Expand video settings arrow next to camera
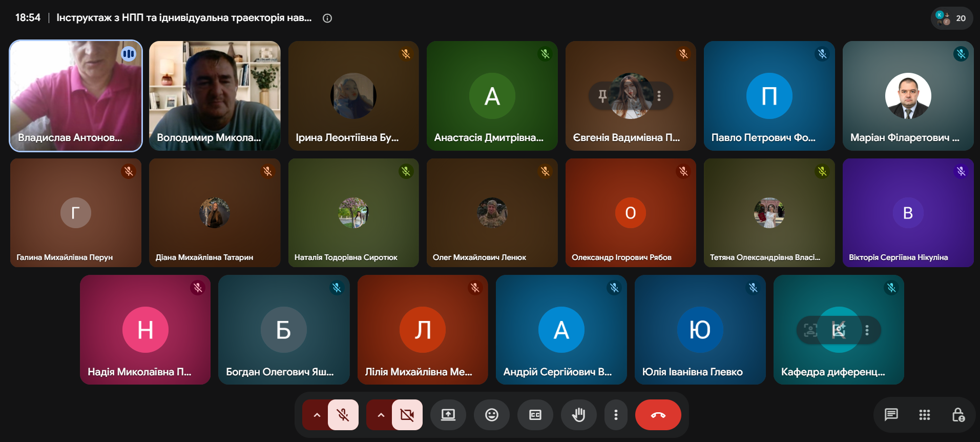The height and width of the screenshot is (442, 980). 381,415
